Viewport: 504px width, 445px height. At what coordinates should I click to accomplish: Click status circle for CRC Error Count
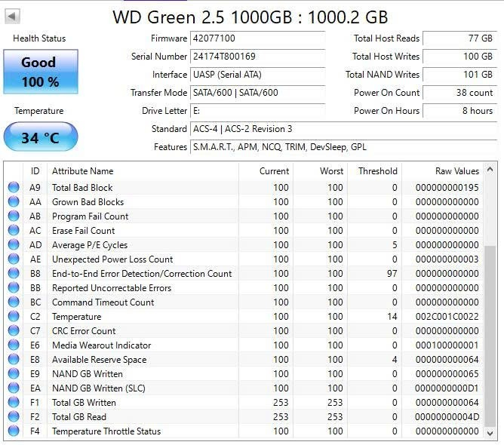(14, 330)
